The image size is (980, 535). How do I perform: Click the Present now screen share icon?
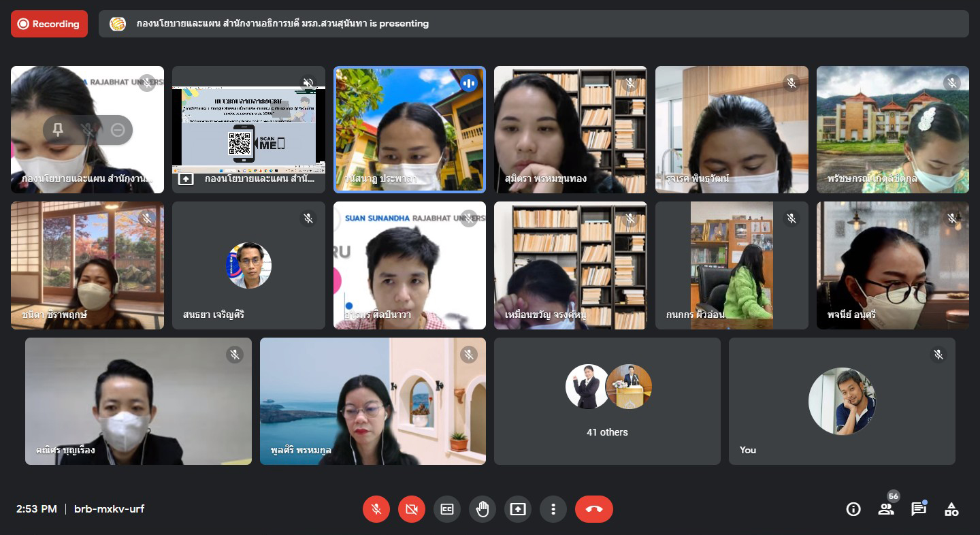pyautogui.click(x=518, y=509)
